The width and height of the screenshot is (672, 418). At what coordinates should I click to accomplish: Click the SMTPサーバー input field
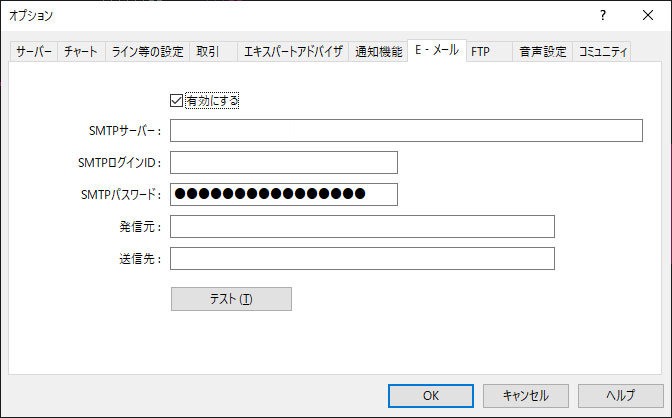(406, 131)
